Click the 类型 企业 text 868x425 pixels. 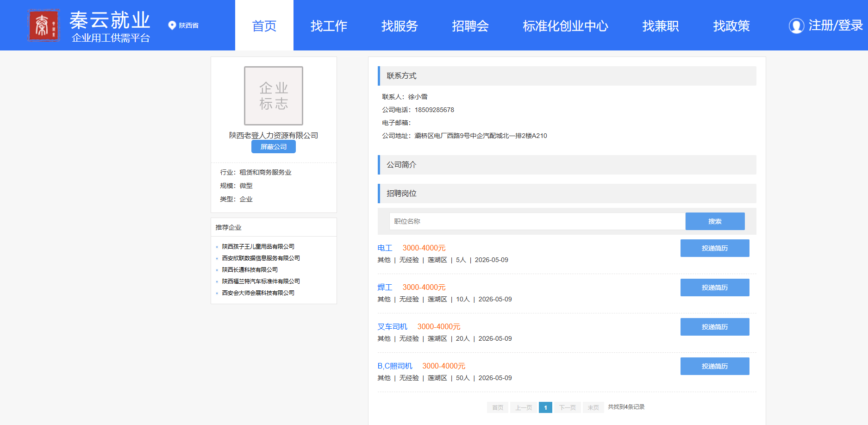pos(236,199)
